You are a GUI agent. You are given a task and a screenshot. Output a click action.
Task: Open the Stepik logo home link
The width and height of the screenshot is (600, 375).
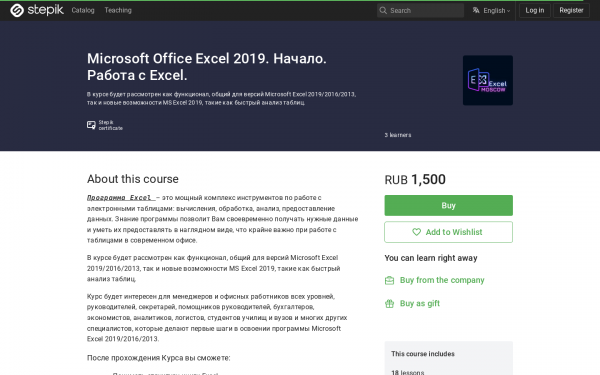(x=37, y=10)
